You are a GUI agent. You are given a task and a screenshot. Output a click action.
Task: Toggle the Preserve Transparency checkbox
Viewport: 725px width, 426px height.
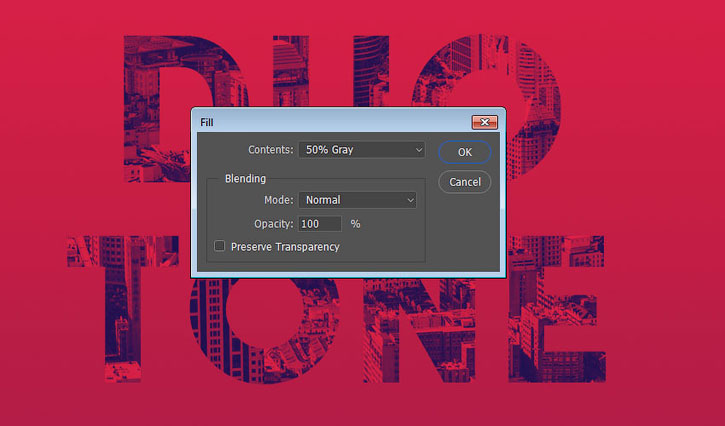[220, 246]
